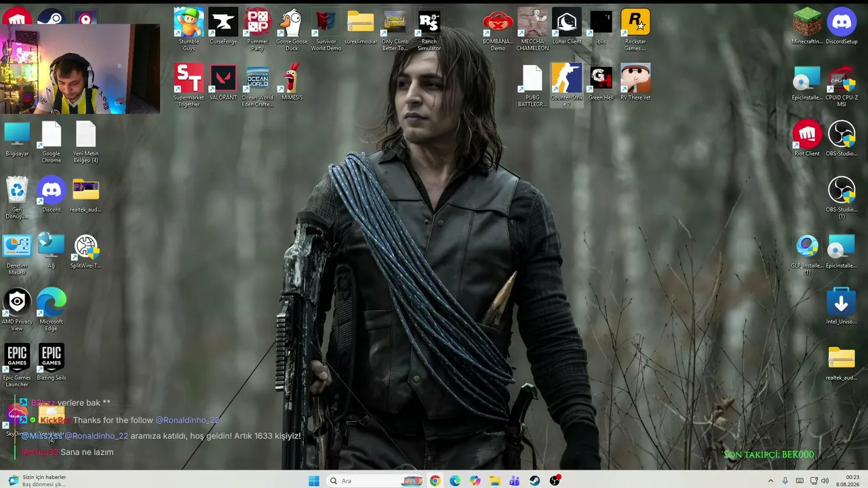The height and width of the screenshot is (488, 868).
Task: Launch the Epic Games Launcher shortcut
Action: (x=17, y=366)
